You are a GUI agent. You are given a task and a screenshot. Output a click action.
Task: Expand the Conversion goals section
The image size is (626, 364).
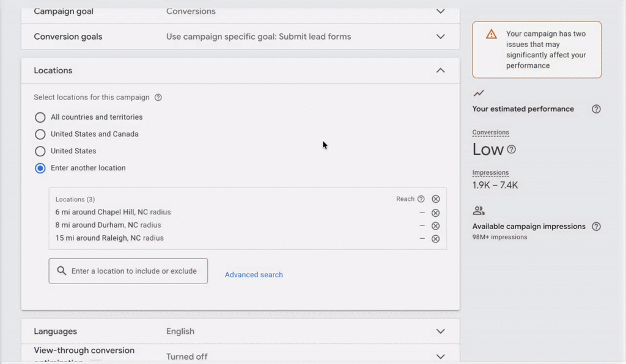(x=440, y=37)
